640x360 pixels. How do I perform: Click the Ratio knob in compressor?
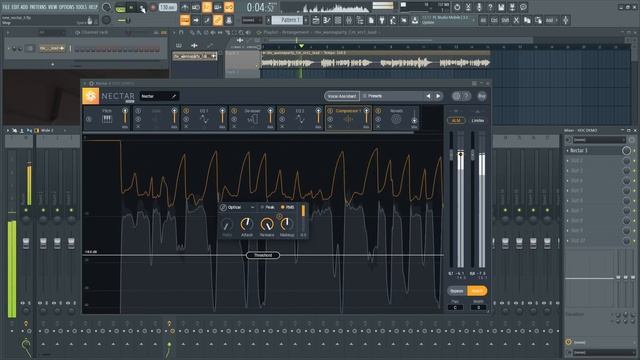click(x=227, y=224)
